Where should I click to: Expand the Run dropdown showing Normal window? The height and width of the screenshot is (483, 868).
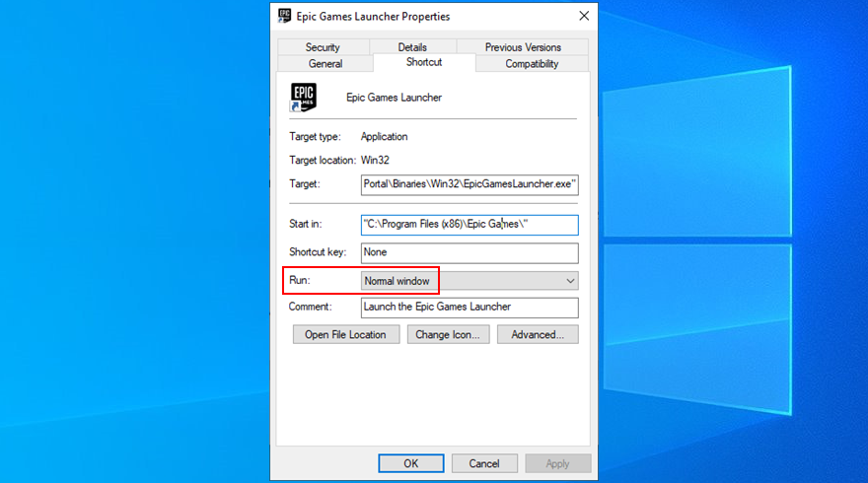(470, 281)
